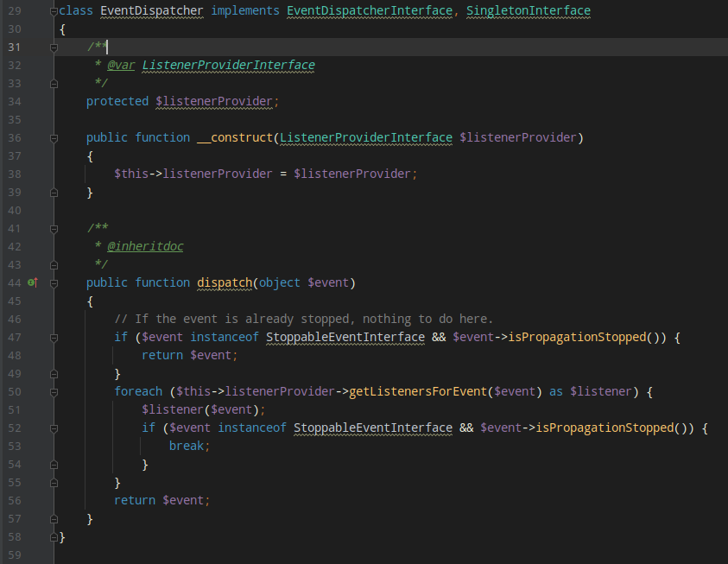Collapse the nested if fold on line 52

(54, 428)
